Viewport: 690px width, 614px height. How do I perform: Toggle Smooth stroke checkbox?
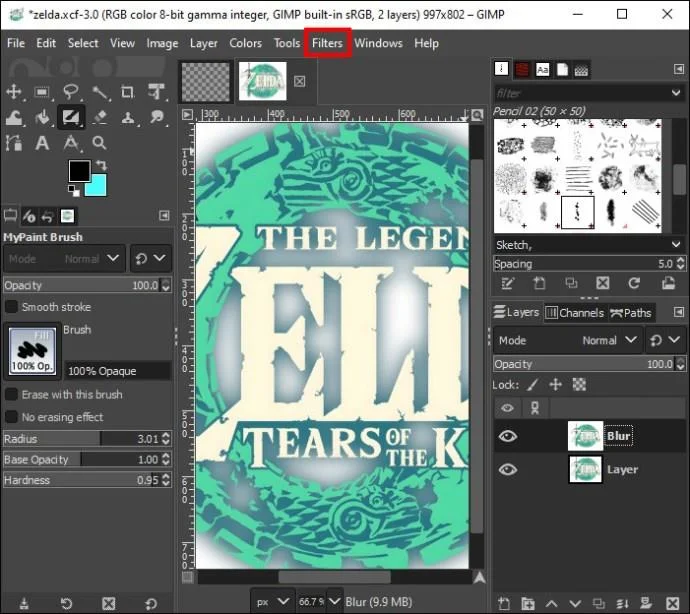(11, 307)
